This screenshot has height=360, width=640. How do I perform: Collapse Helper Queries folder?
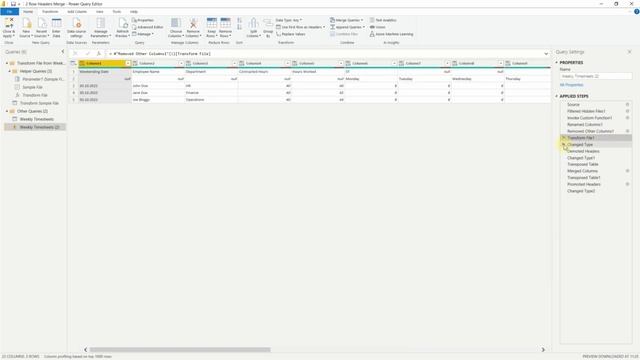(x=10, y=71)
